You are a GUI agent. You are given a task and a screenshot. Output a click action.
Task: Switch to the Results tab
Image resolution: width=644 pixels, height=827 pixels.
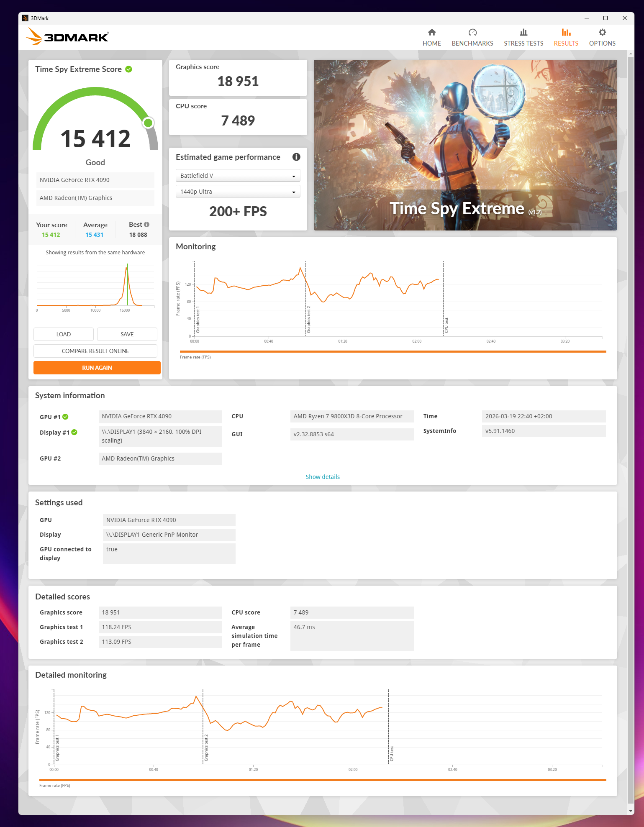pyautogui.click(x=566, y=37)
